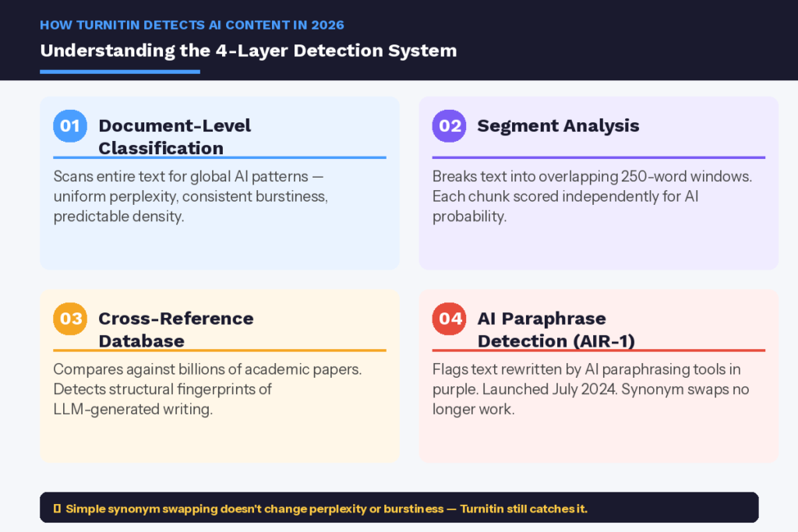Click the purple divider line under Segment Analysis
Image resolution: width=798 pixels, height=532 pixels.
(x=598, y=157)
